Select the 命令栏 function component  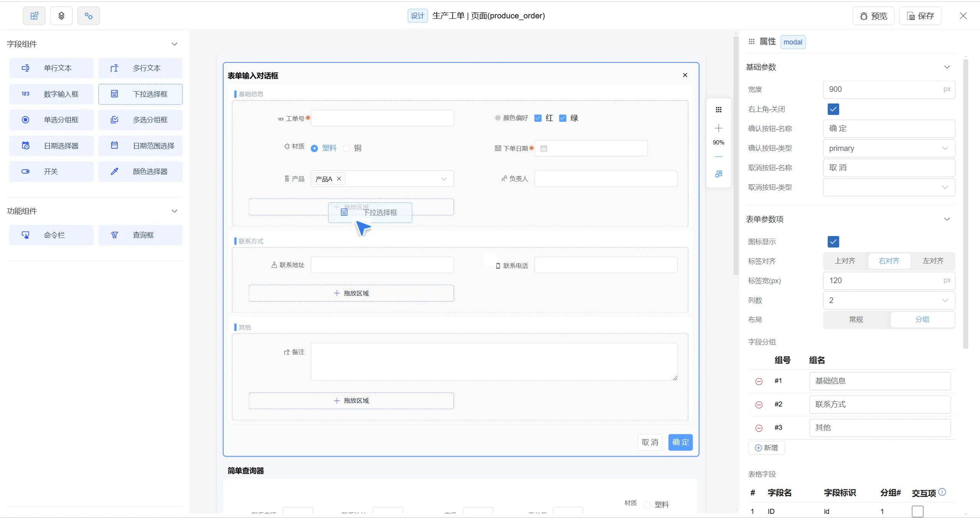coord(51,235)
